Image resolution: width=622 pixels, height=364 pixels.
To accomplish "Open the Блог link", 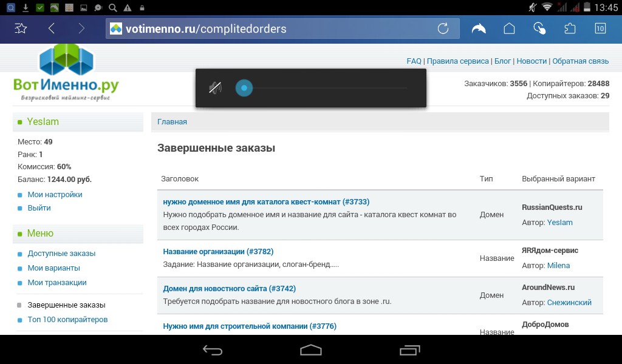I will (502, 61).
